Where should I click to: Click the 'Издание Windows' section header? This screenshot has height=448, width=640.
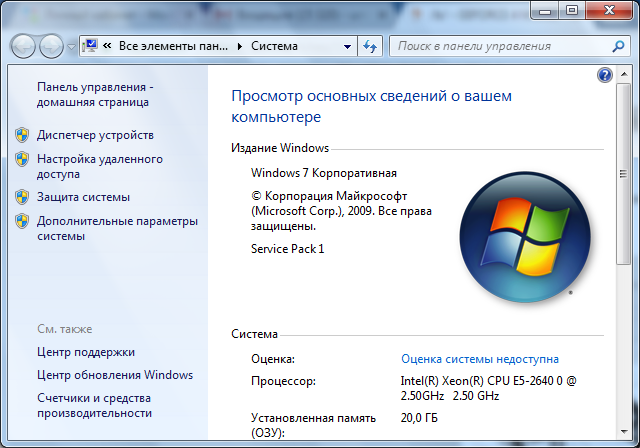click(280, 148)
